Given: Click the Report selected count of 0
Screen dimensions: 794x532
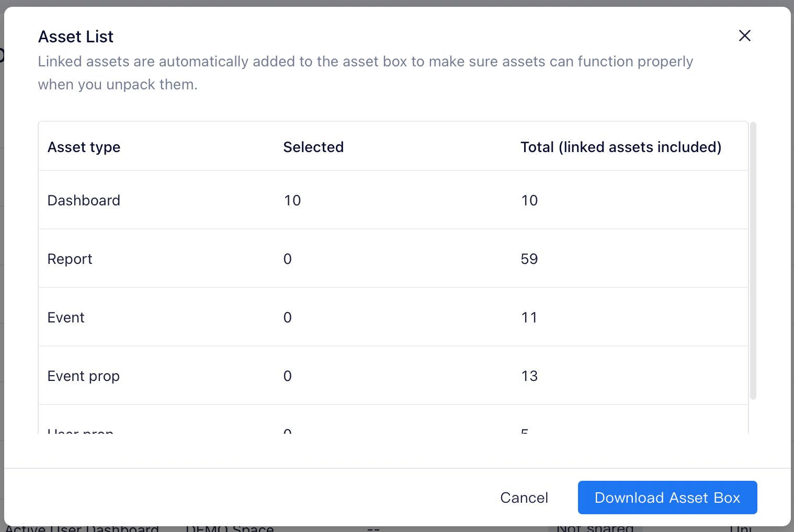Looking at the screenshot, I should tap(288, 259).
